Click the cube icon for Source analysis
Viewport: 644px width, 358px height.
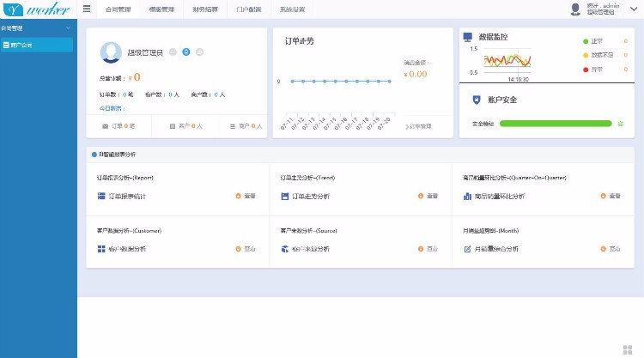[284, 249]
